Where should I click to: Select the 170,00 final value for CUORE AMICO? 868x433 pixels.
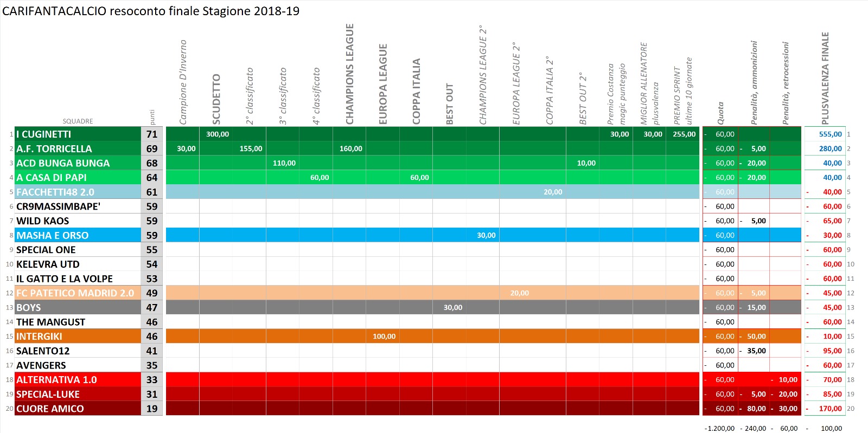click(830, 409)
